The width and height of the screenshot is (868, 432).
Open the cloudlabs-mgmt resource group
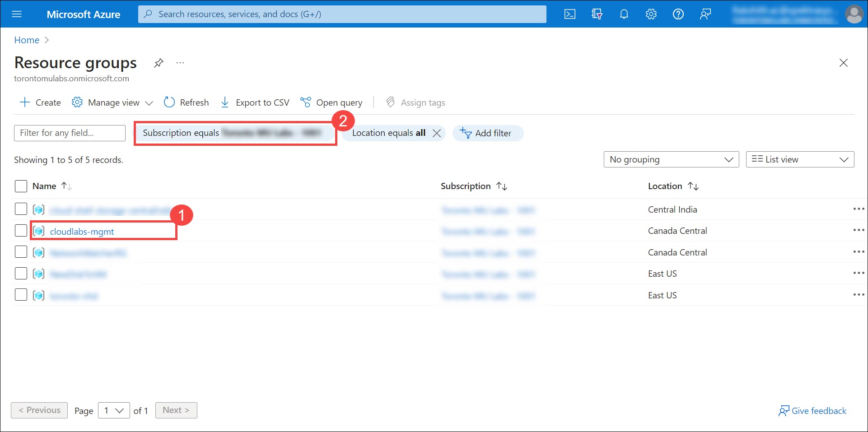pos(82,232)
